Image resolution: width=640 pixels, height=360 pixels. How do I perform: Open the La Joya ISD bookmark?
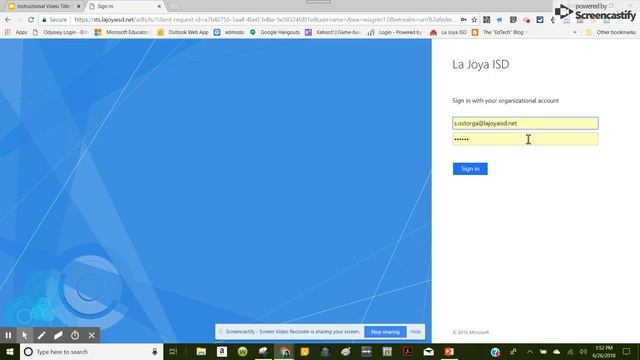coord(448,32)
